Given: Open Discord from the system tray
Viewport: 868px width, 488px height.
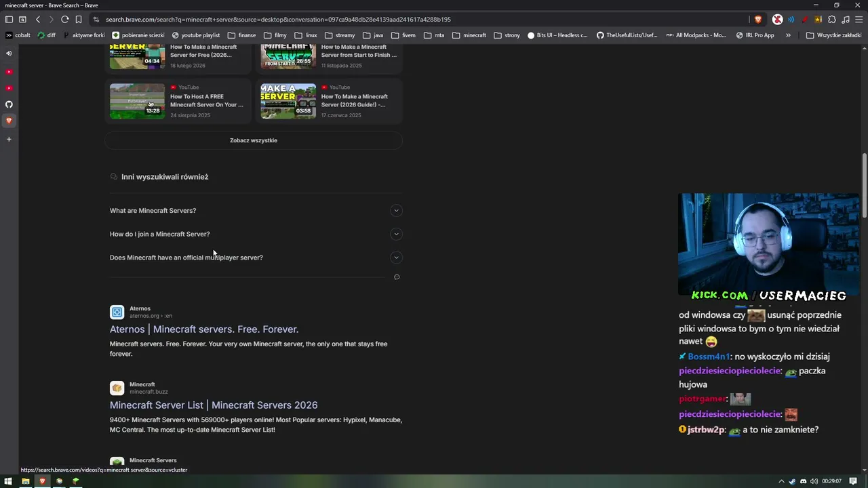Looking at the screenshot, I should coord(804,481).
